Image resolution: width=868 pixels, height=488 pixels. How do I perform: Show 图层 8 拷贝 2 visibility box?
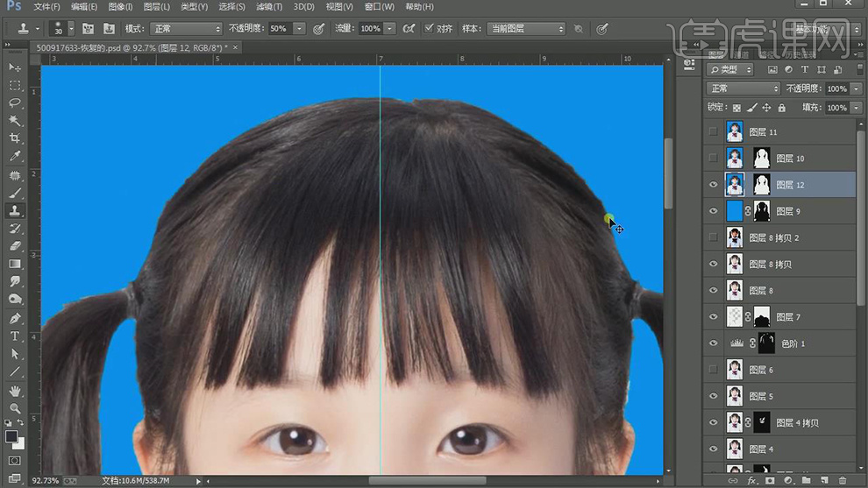(x=713, y=237)
